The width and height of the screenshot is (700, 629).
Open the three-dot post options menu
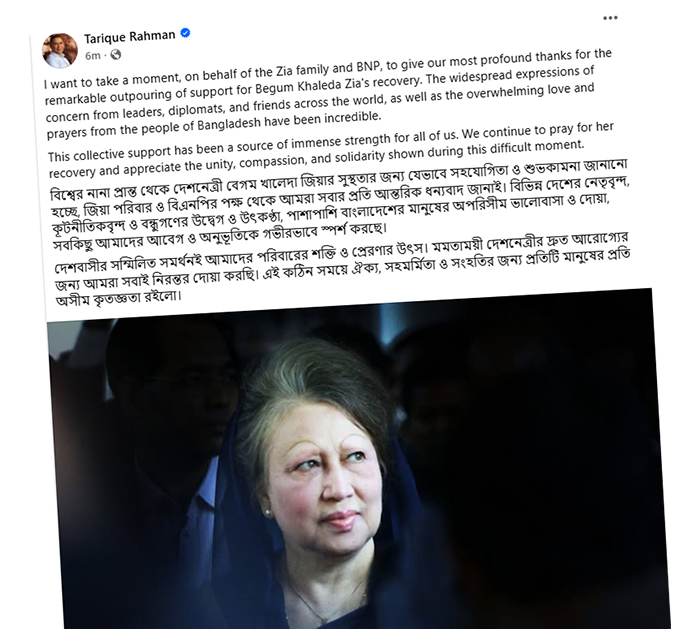[x=610, y=18]
